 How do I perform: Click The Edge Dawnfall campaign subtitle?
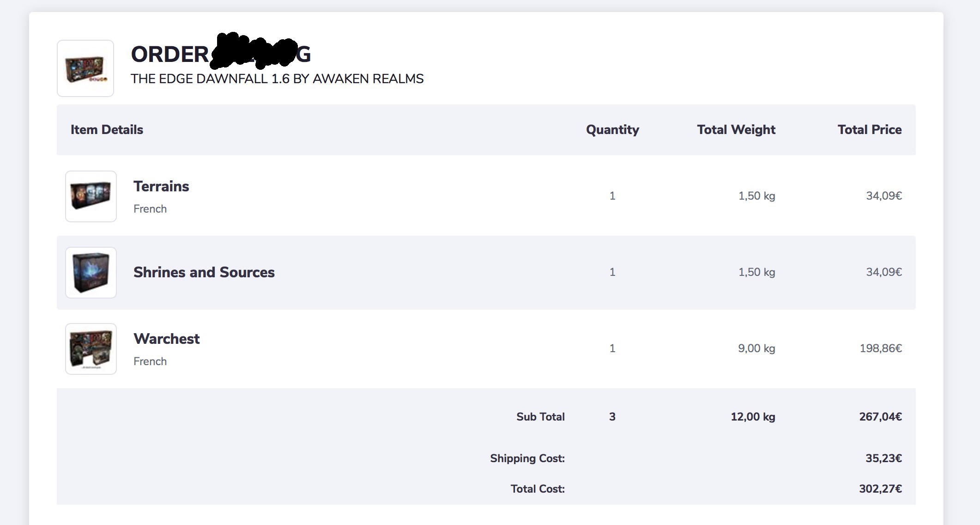277,79
